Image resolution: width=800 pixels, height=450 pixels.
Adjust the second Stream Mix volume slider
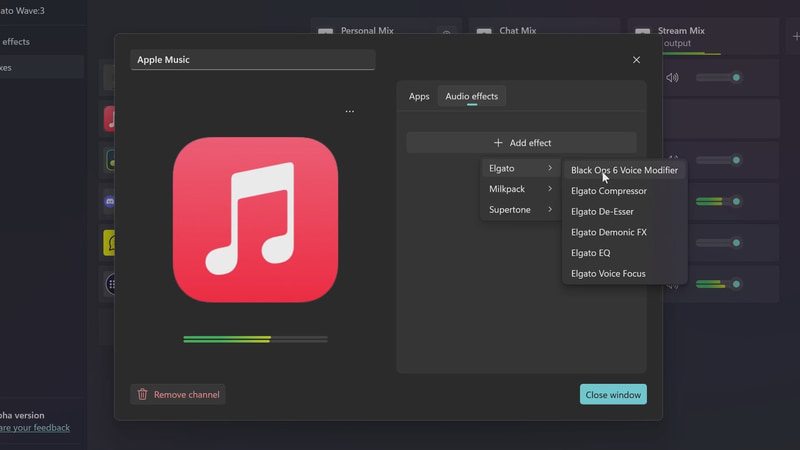click(x=718, y=160)
